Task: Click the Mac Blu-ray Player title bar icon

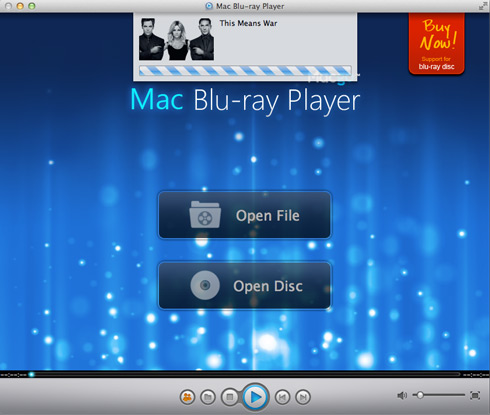Action: (x=209, y=6)
